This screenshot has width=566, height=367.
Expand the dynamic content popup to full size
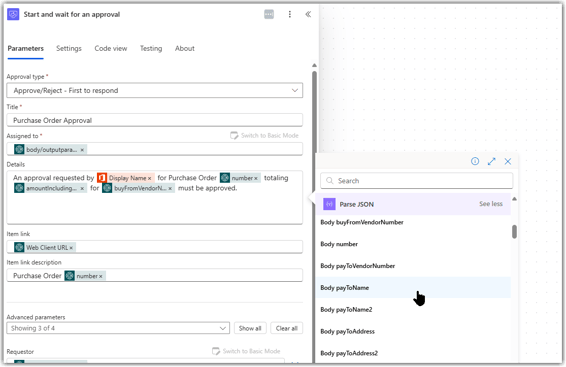tap(491, 161)
